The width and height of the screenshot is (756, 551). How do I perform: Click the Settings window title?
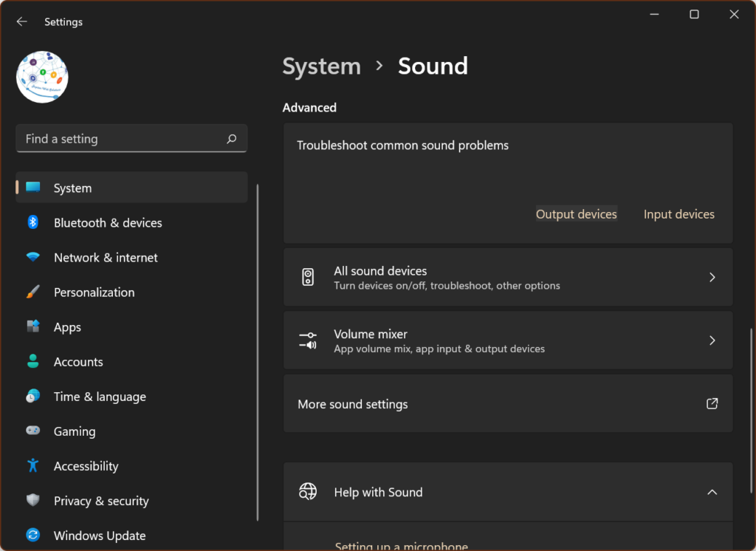tap(63, 21)
